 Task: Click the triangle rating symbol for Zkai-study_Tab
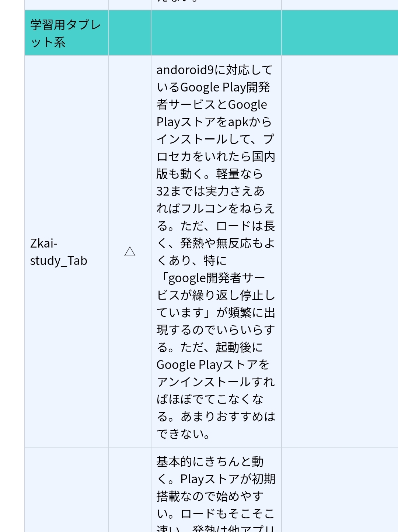pyautogui.click(x=130, y=252)
